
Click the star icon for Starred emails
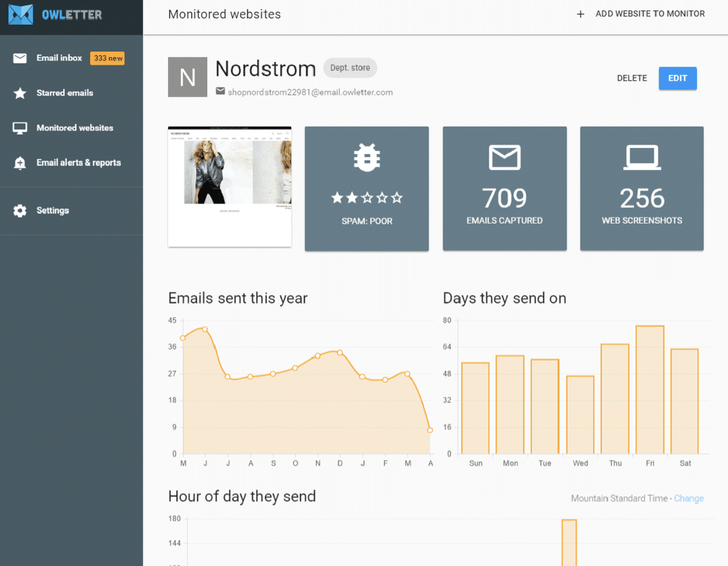click(x=20, y=93)
